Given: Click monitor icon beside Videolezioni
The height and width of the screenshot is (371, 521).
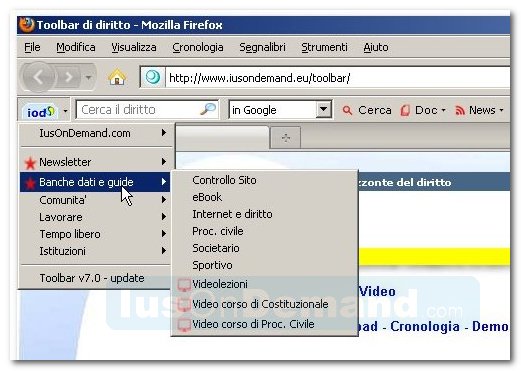Looking at the screenshot, I should (184, 285).
